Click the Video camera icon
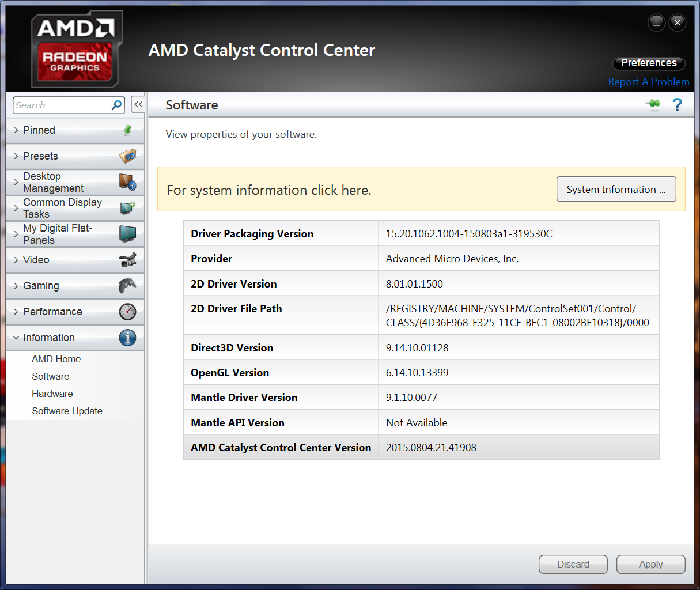The image size is (700, 590). (127, 260)
